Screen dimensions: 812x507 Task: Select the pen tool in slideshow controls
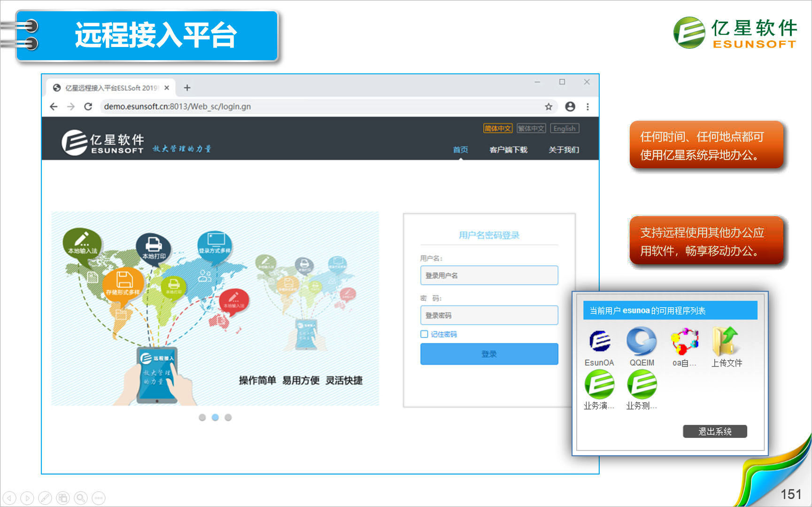[x=45, y=498]
